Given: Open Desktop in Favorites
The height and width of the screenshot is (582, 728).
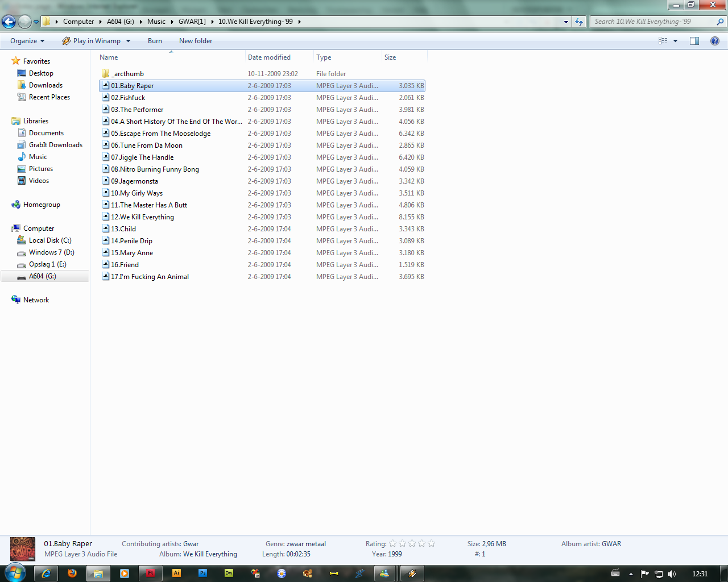Looking at the screenshot, I should 41,73.
